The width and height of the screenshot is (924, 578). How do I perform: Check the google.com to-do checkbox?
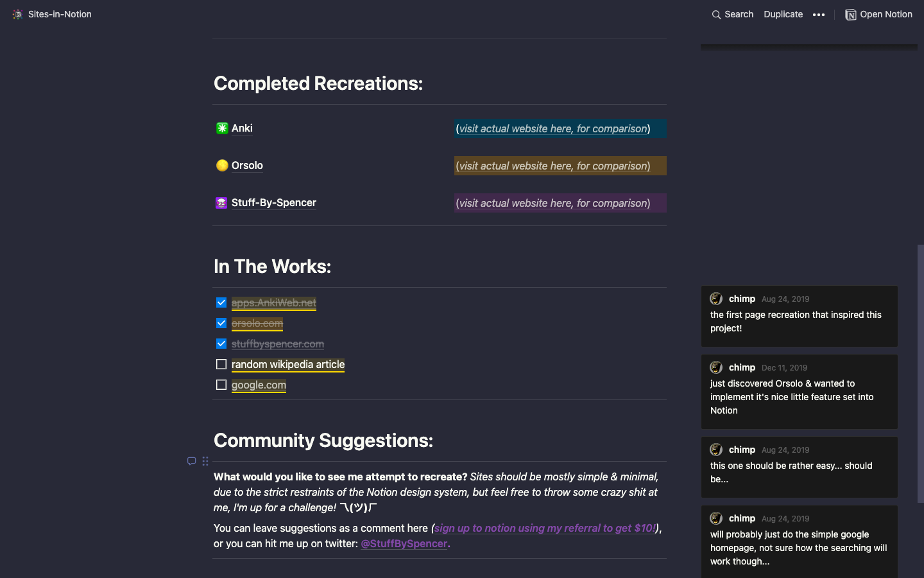click(221, 385)
